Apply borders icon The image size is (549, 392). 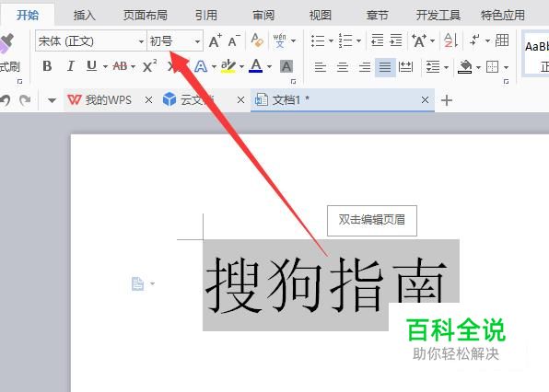pyautogui.click(x=492, y=67)
